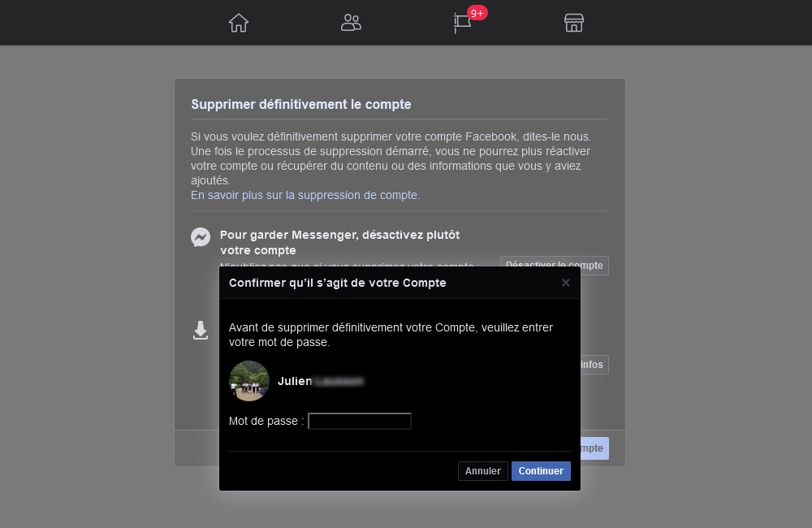Open "En savoir plus sur la suppression de compte" link
The width and height of the screenshot is (812, 528).
click(x=305, y=195)
